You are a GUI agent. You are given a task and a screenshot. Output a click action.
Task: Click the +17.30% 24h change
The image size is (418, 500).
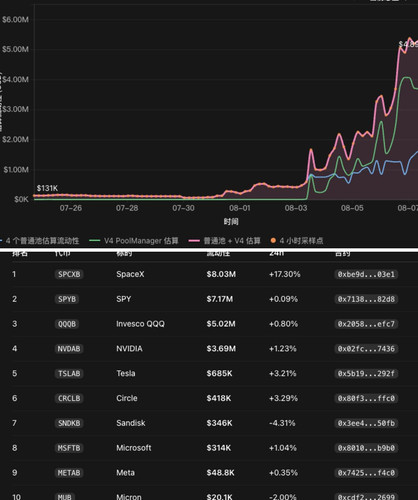285,274
